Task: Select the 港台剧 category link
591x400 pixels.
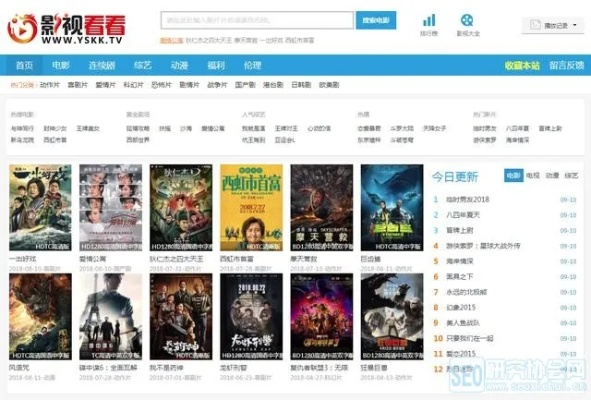Action: pyautogui.click(x=273, y=85)
